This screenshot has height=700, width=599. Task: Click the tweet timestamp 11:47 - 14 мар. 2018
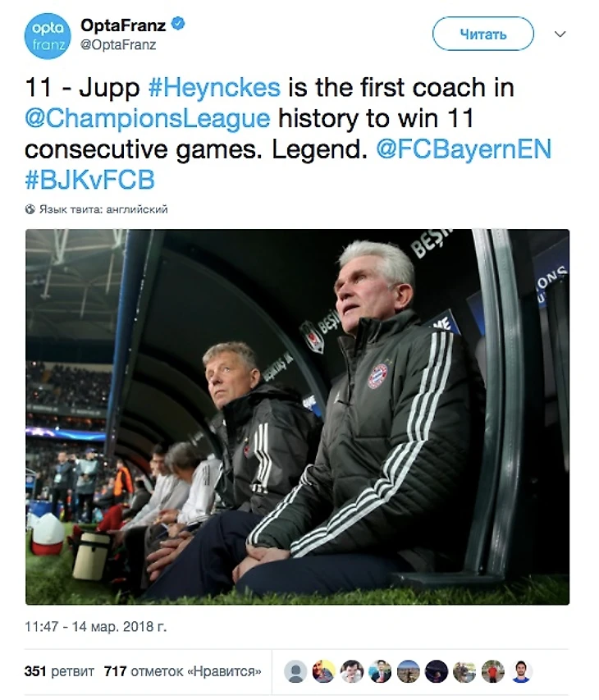(x=97, y=626)
